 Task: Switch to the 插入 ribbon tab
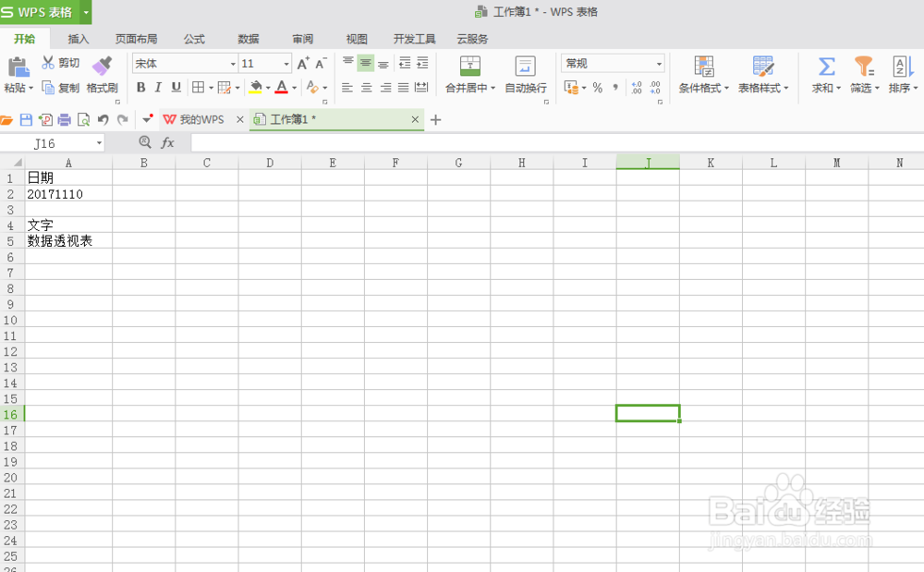[x=79, y=39]
